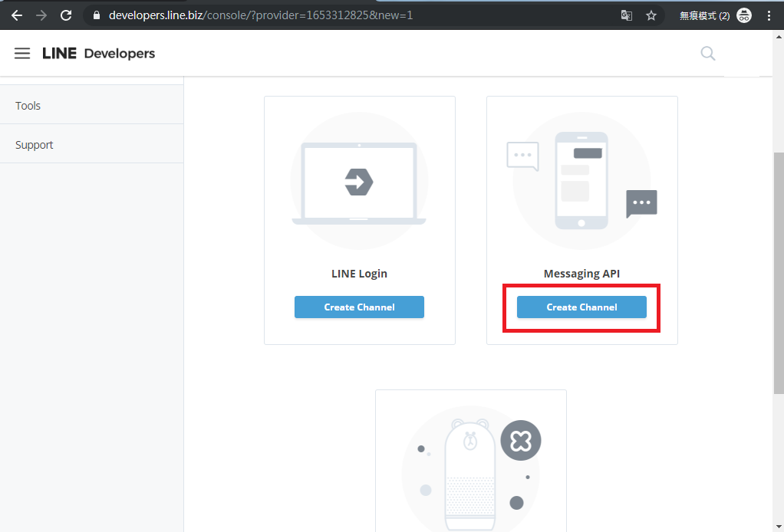Image resolution: width=784 pixels, height=532 pixels.
Task: Click Create Channel under LINE Login
Action: [359, 307]
